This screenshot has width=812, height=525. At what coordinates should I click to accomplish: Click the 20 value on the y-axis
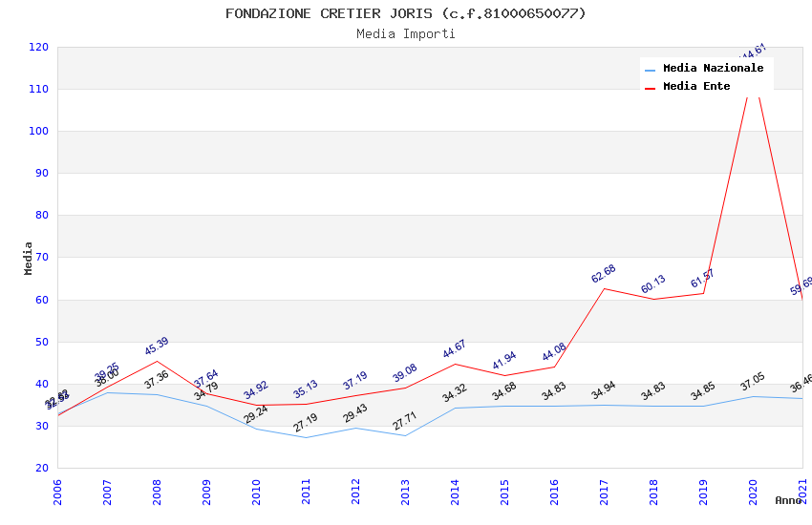tap(42, 468)
